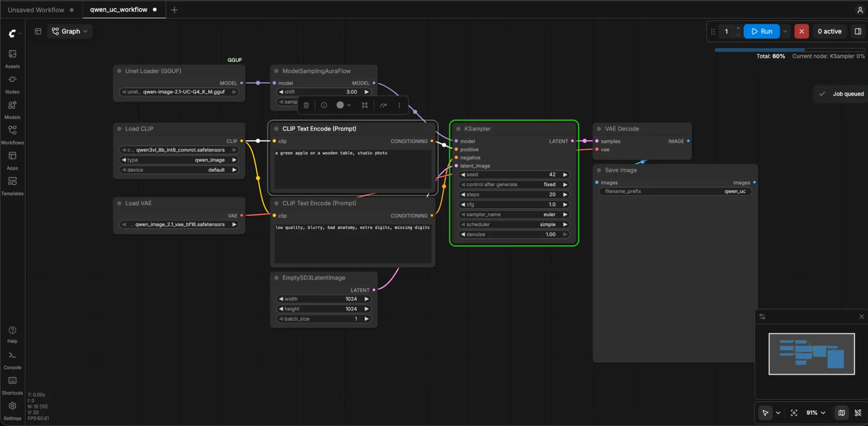The height and width of the screenshot is (426, 868).
Task: Click the minimap thumbnail viewport
Action: pos(812,354)
